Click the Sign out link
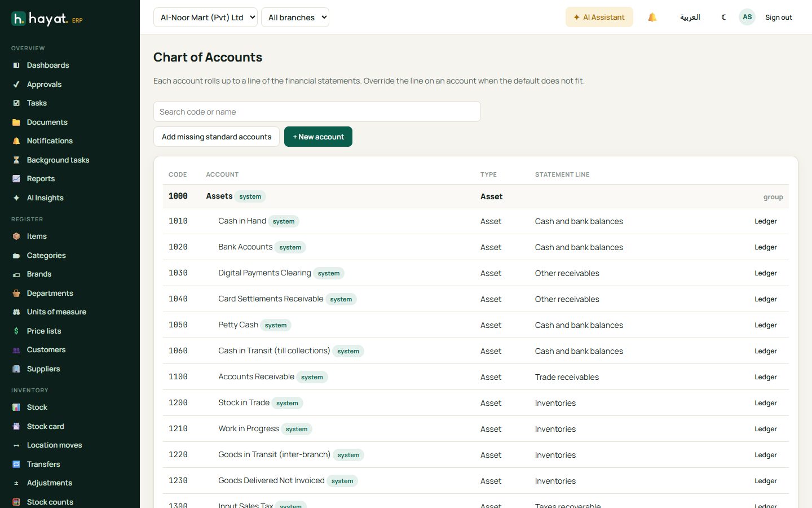The image size is (812, 508). point(778,17)
